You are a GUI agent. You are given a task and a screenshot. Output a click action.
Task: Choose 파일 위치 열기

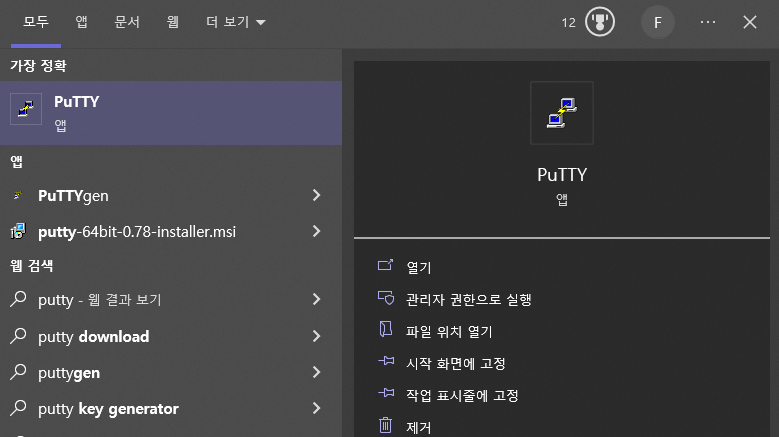coord(449,331)
